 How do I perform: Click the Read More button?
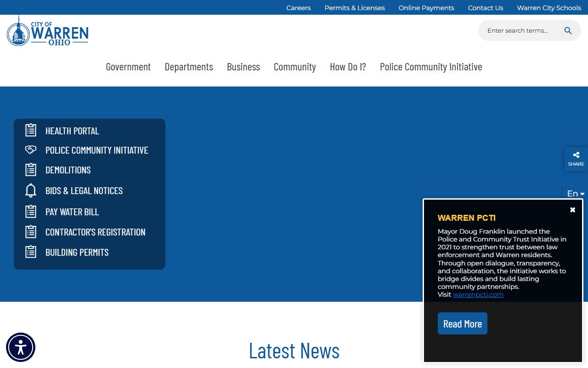pyautogui.click(x=463, y=323)
